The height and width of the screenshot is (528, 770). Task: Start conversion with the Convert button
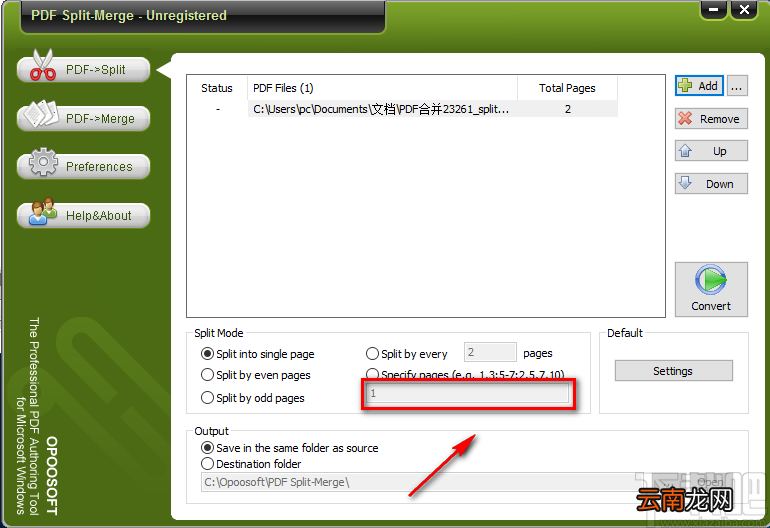coord(711,289)
